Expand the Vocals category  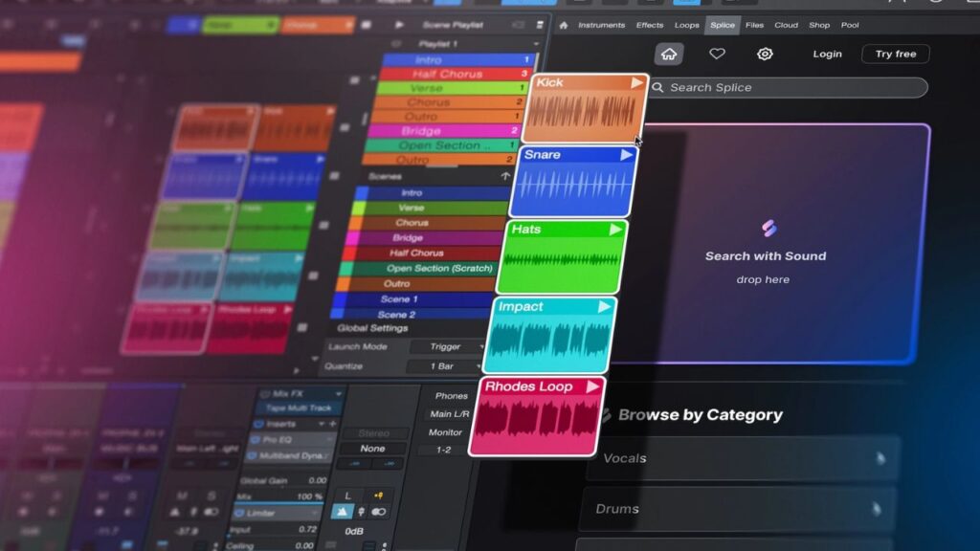pyautogui.click(x=741, y=458)
